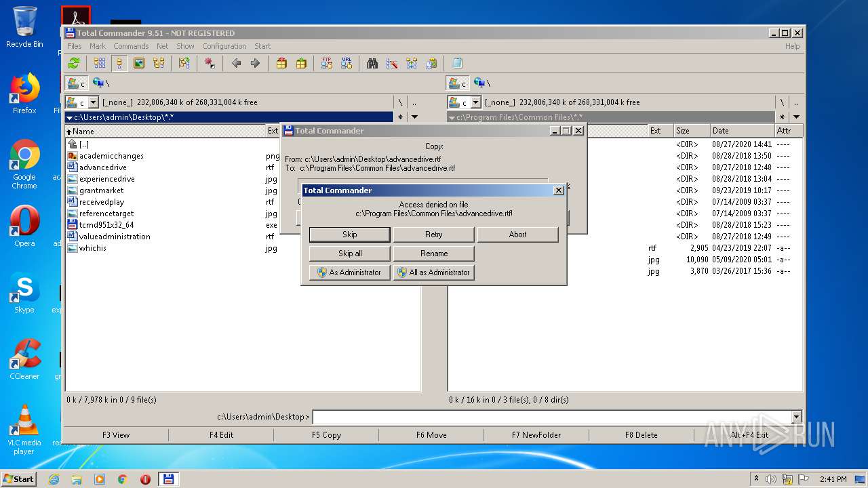Open Find Files with the binoculars icon
This screenshot has width=868, height=488.
(x=372, y=63)
